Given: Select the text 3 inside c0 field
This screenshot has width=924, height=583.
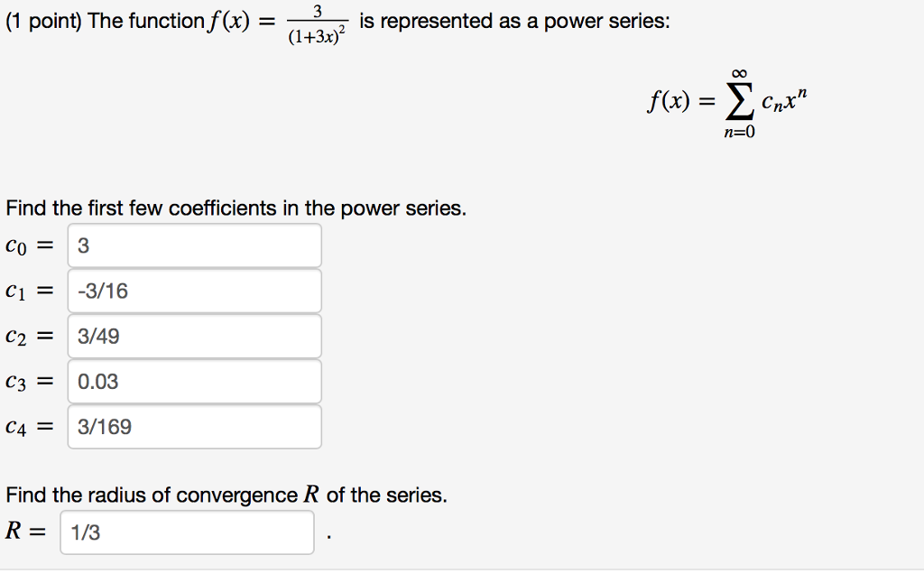Looking at the screenshot, I should pyautogui.click(x=79, y=245).
